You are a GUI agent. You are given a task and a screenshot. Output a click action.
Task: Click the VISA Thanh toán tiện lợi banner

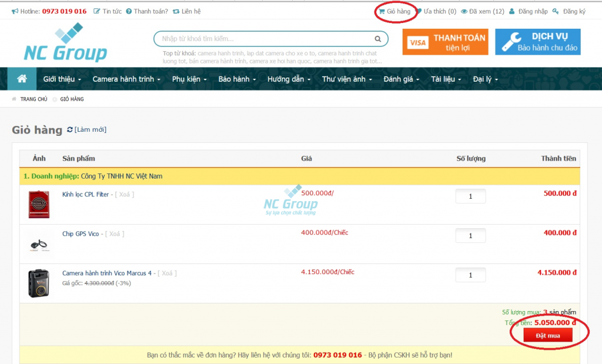tap(444, 42)
